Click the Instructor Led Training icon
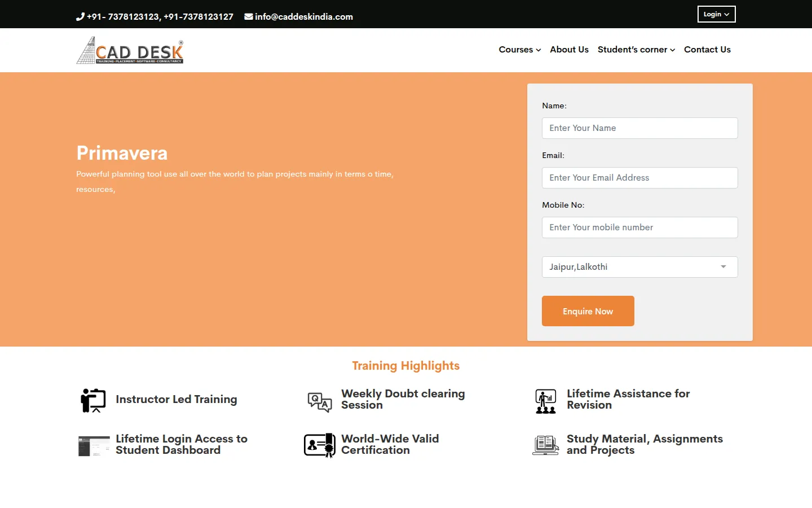 94,400
